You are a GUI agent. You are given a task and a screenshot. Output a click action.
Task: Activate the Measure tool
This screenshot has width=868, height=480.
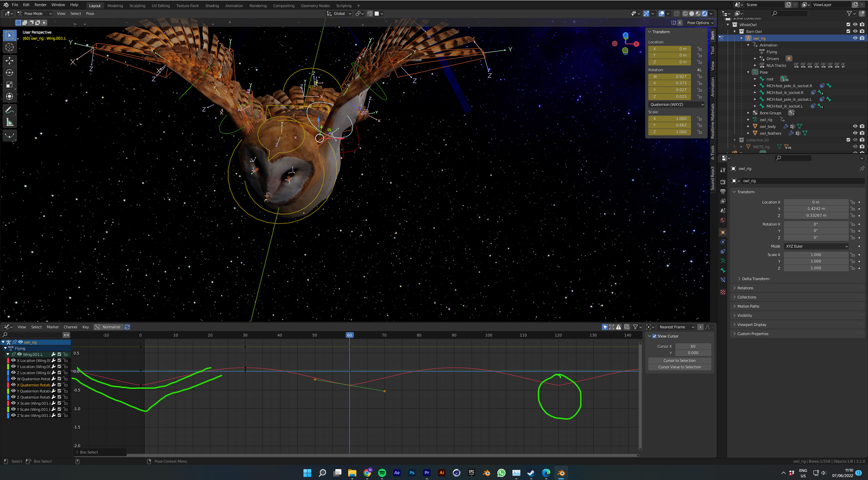click(9, 121)
